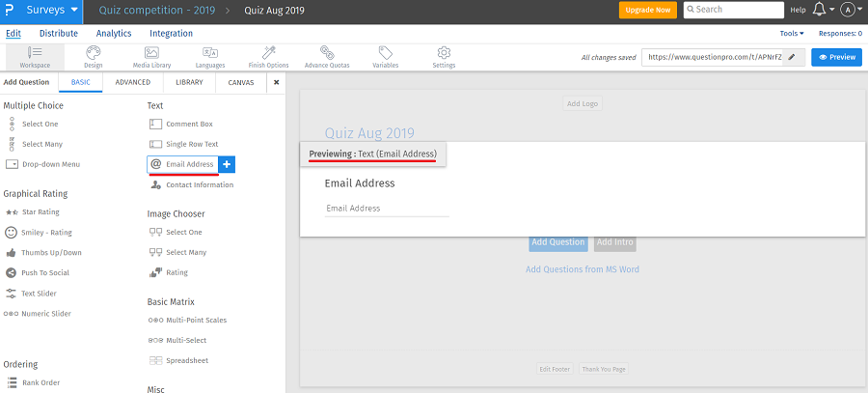Choose Select One under Multiple Choice
The height and width of the screenshot is (393, 868).
[x=33, y=125]
